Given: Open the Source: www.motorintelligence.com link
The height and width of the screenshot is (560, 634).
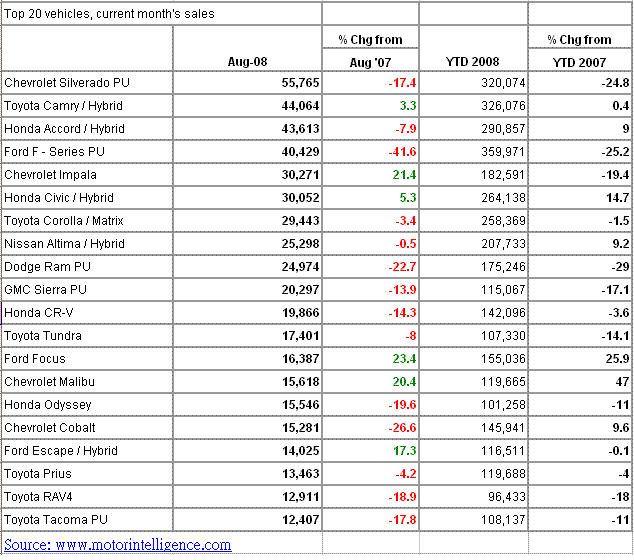Looking at the screenshot, I should 118,545.
